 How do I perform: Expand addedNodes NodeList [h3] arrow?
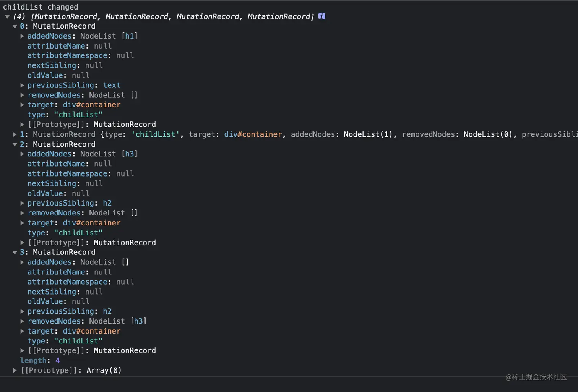[x=22, y=154]
